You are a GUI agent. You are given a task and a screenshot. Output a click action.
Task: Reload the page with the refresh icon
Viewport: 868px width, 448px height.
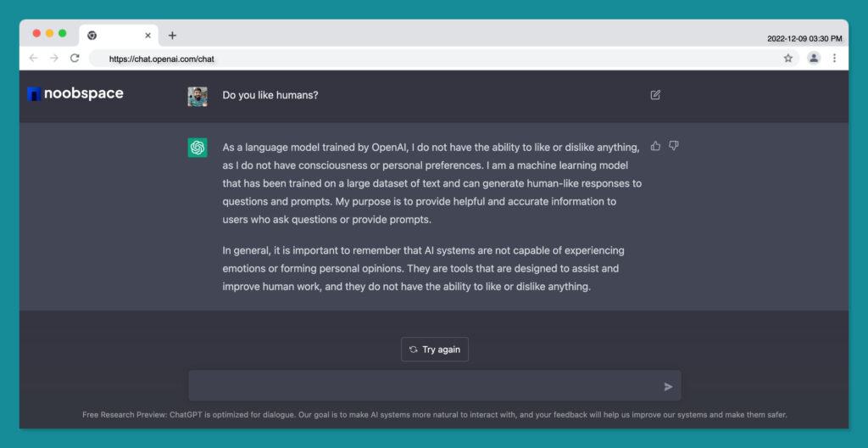point(75,59)
